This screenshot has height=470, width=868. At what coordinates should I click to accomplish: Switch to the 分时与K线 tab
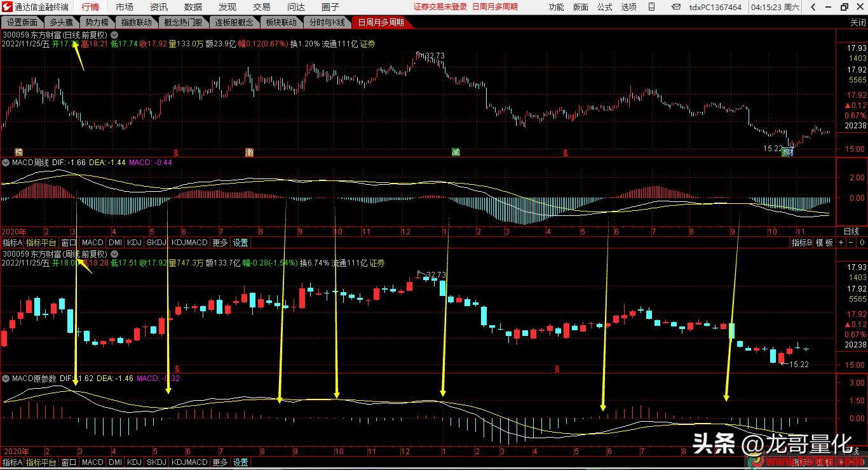tap(327, 22)
